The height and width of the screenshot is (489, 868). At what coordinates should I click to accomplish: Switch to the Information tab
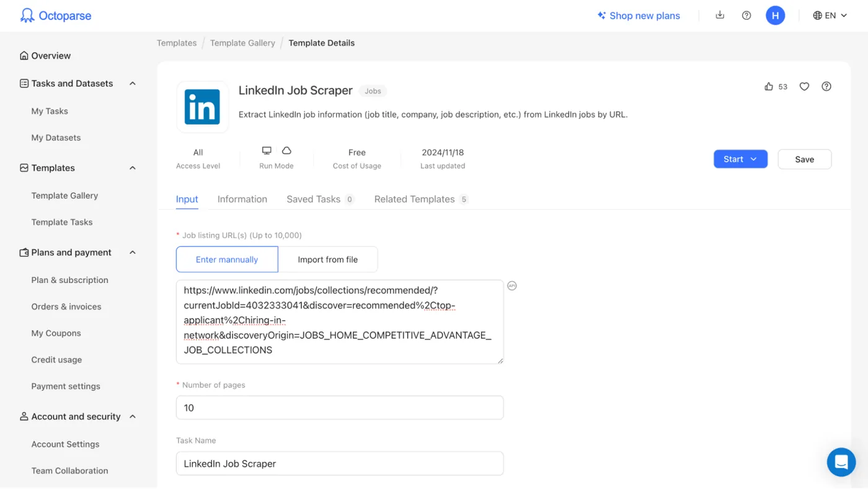[x=242, y=199]
